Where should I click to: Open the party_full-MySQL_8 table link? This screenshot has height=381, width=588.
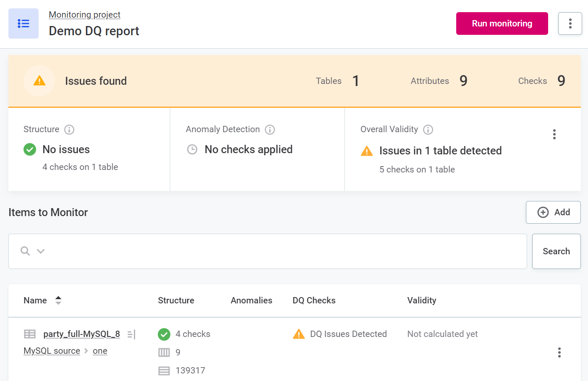82,334
